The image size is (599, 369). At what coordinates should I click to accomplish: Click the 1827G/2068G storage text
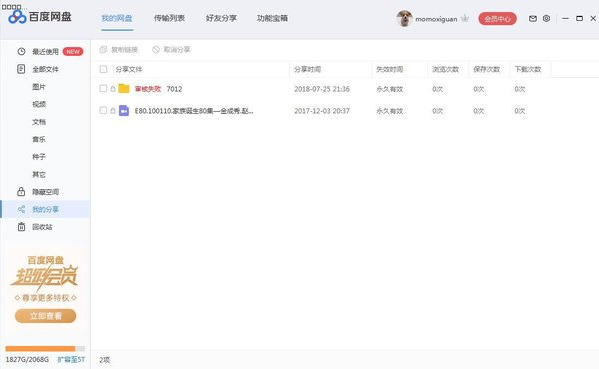[x=27, y=359]
